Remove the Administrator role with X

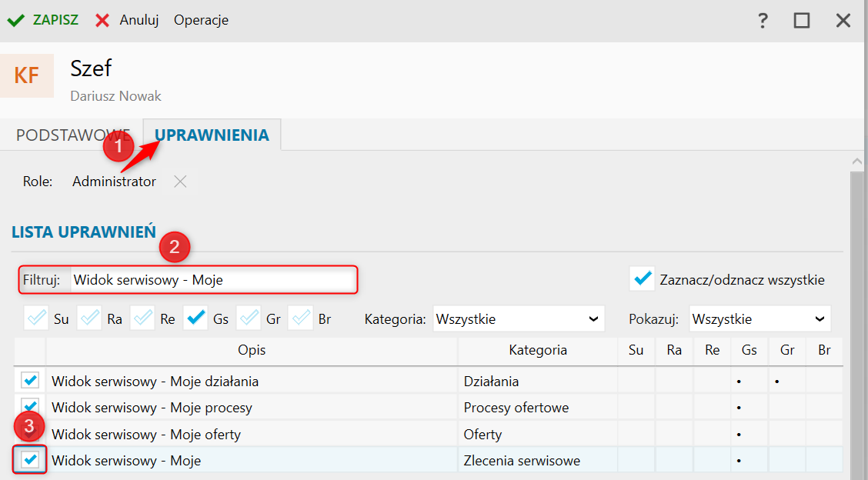pos(180,182)
